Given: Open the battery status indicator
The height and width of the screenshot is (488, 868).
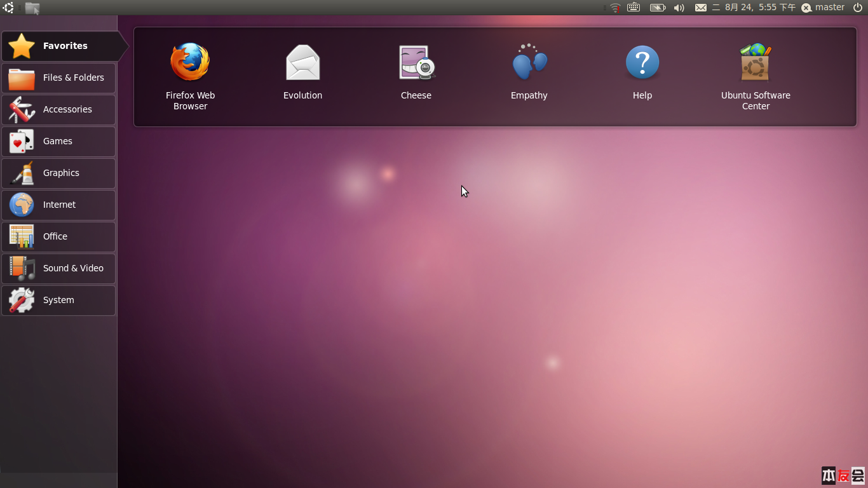Looking at the screenshot, I should coord(657,8).
